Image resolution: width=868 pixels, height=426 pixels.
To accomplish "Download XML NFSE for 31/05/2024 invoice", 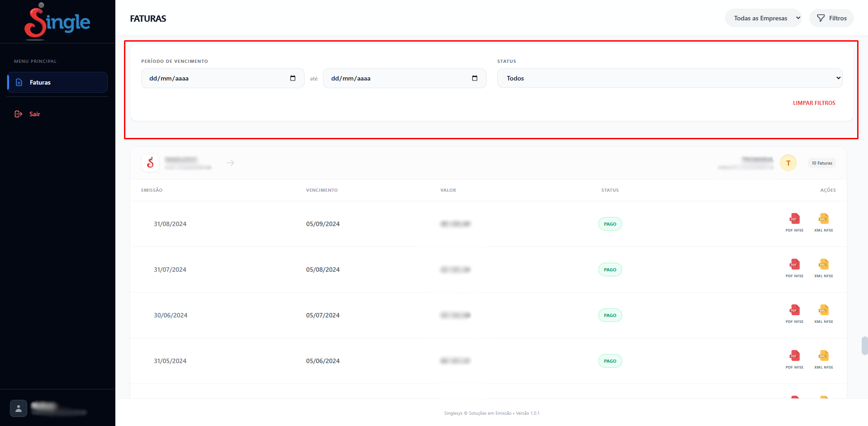I will [824, 360].
